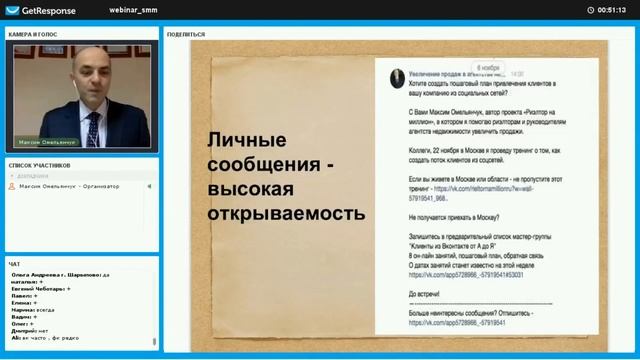
Task: Select participant Максим Омельянчук - Организатор
Action: click(69, 186)
